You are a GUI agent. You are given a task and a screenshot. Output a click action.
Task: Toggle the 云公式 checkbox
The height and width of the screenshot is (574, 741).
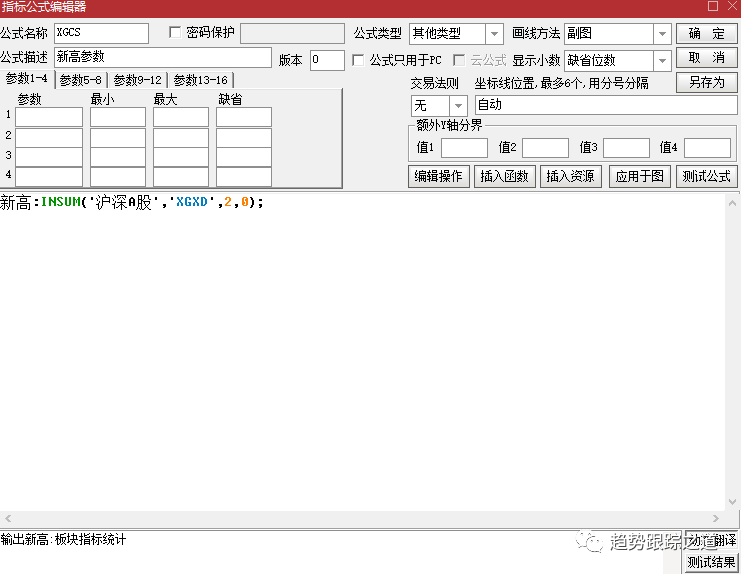460,60
